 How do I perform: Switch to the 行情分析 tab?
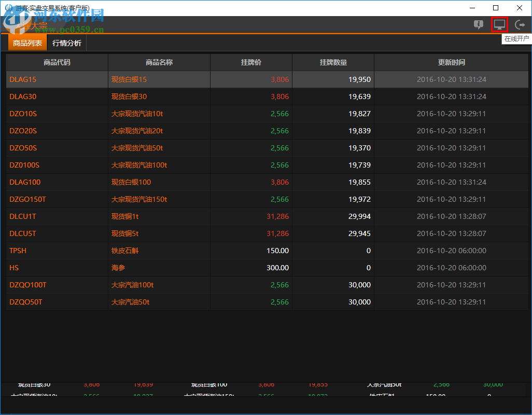point(67,43)
